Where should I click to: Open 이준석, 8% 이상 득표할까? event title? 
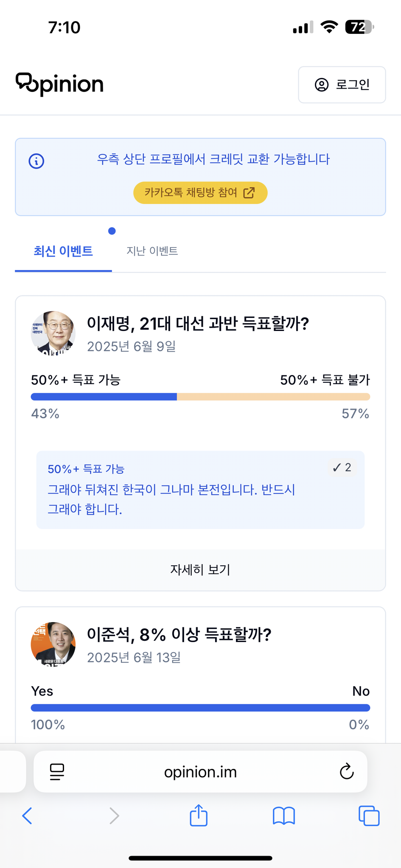179,635
